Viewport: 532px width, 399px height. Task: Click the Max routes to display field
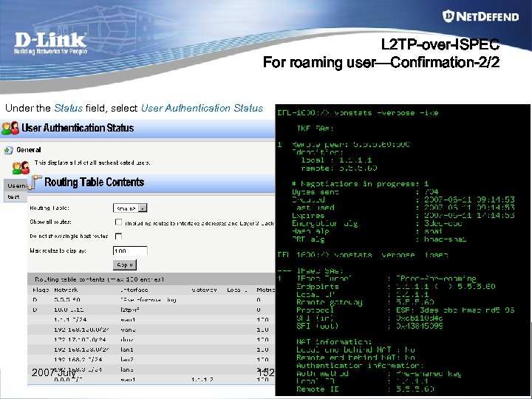[x=130, y=250]
